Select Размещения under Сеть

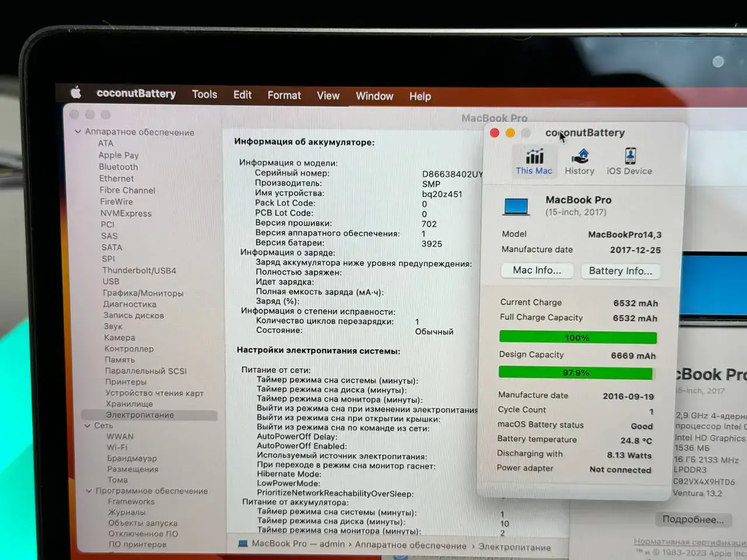click(x=132, y=469)
